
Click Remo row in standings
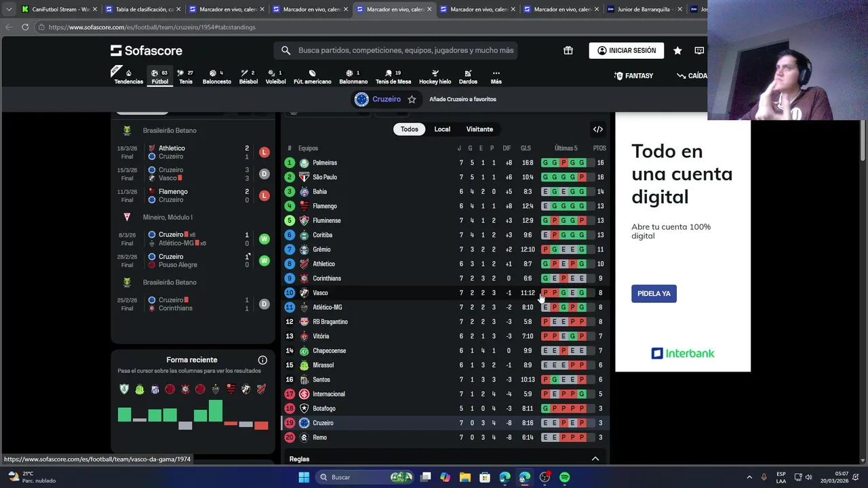[x=446, y=437]
